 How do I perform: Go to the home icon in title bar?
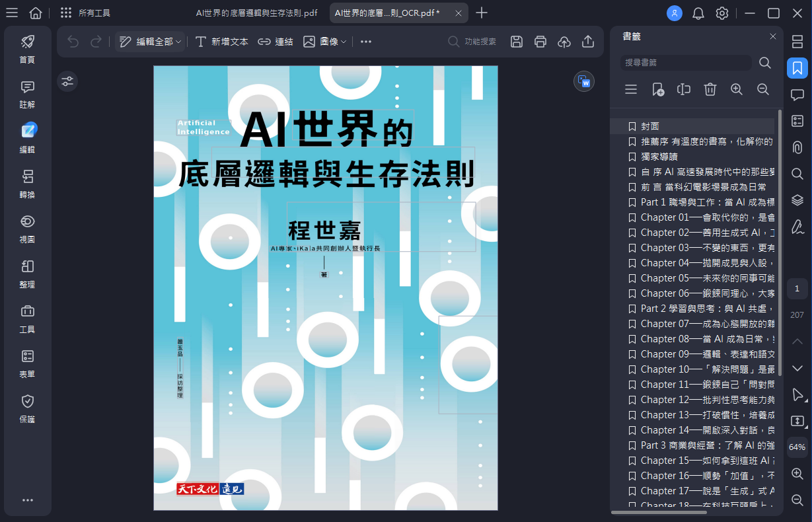[x=36, y=13]
